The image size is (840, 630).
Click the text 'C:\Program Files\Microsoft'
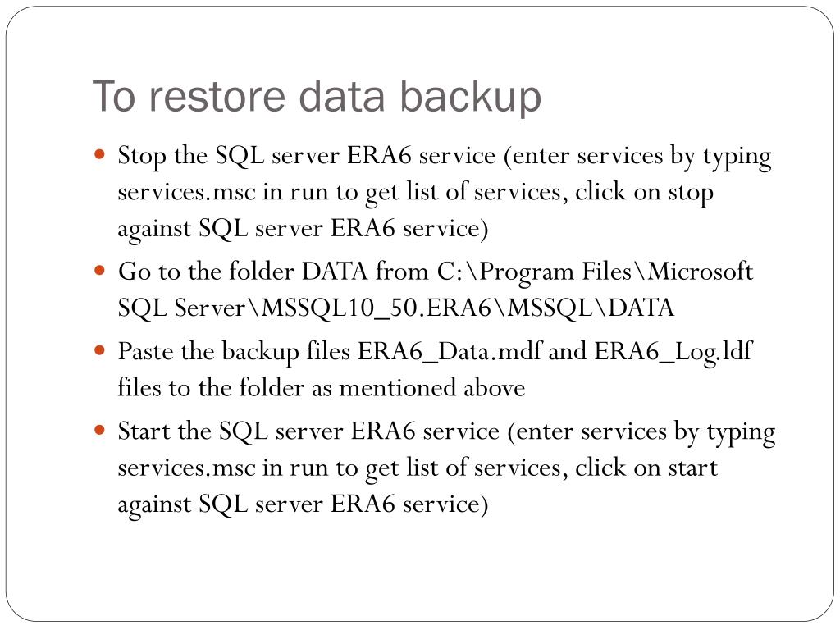[595, 272]
